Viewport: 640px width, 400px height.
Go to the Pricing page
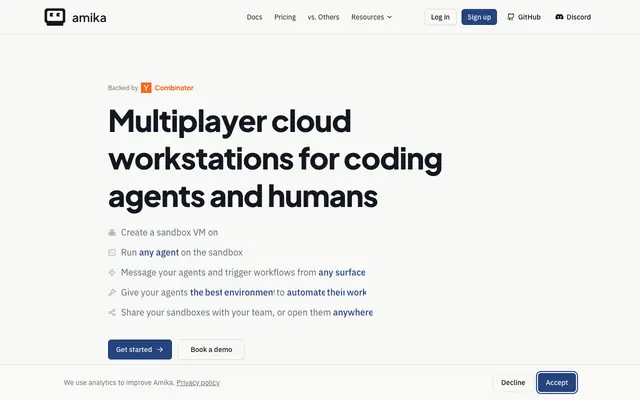[x=285, y=17]
